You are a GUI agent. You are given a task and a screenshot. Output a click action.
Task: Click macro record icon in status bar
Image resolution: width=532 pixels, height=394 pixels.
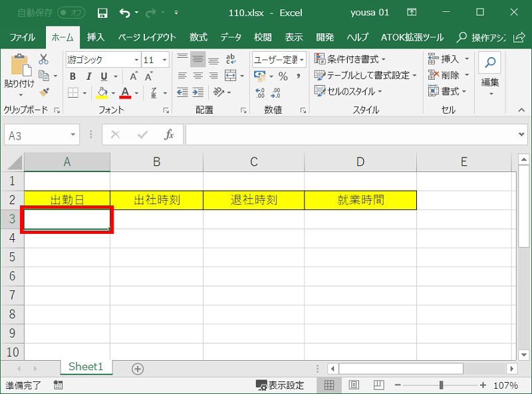click(58, 385)
